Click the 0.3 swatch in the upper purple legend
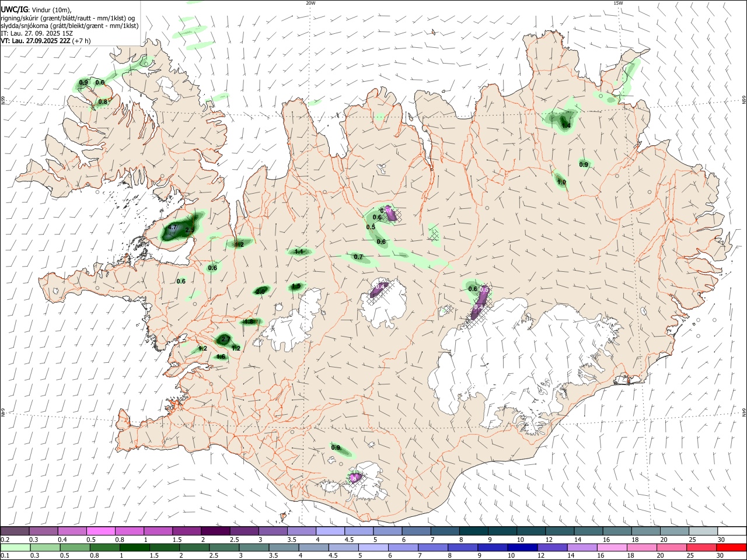The image size is (747, 560). [x=43, y=531]
